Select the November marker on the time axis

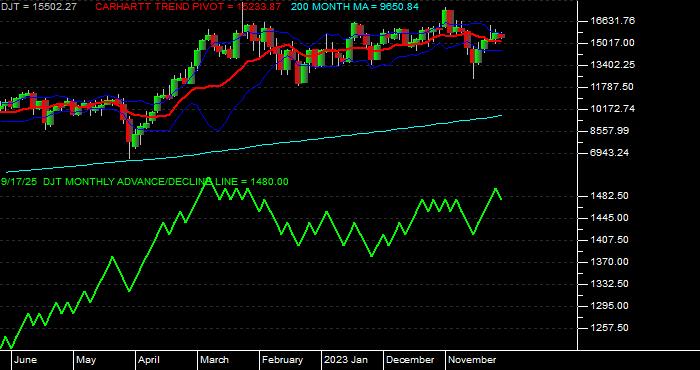coord(472,360)
